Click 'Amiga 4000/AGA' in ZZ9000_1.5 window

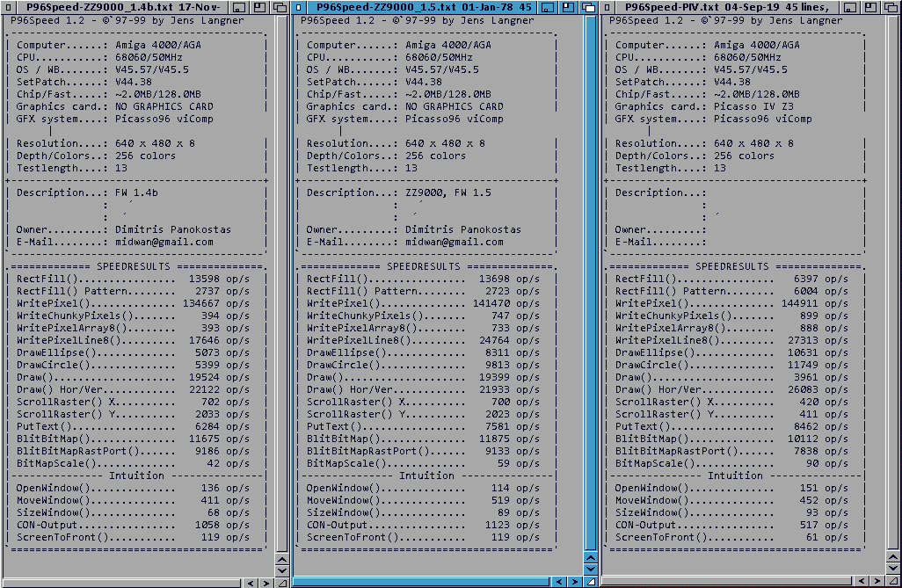point(448,45)
